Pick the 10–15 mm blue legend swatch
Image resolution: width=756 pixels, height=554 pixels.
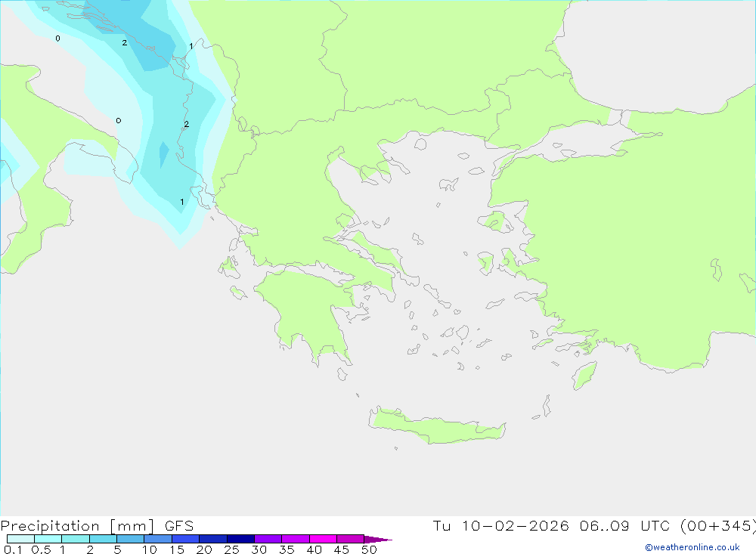[x=158, y=539]
